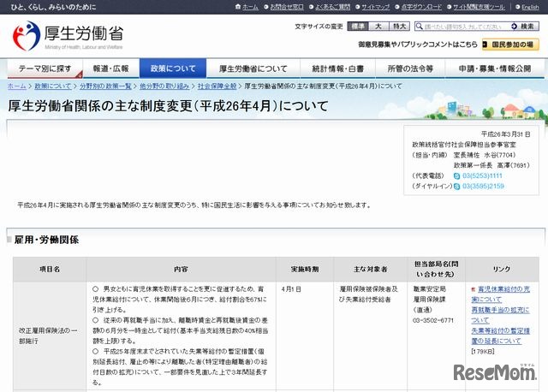The width and height of the screenshot is (548, 392).
Task: Call the phone number 03(5253)1111
Action: point(482,175)
